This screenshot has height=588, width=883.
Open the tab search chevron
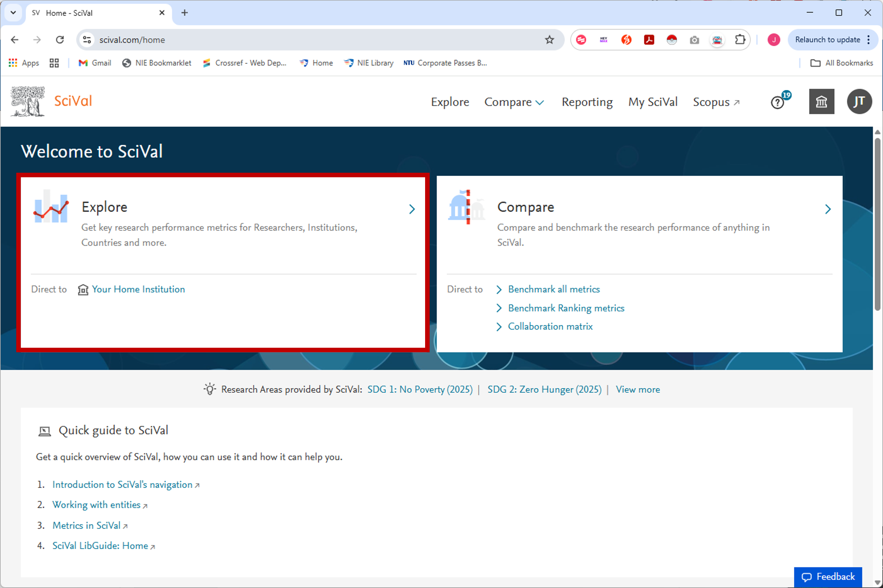pyautogui.click(x=13, y=12)
